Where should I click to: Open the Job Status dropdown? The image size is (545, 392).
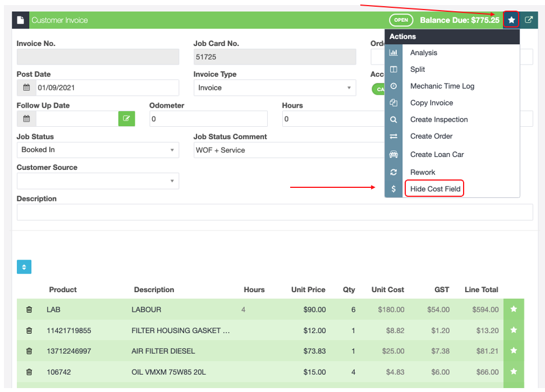coord(98,150)
